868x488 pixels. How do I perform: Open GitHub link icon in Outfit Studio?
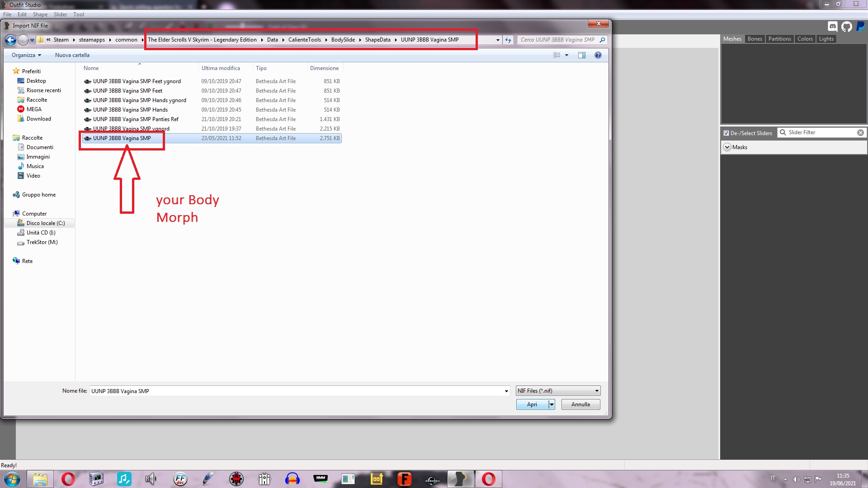(x=847, y=27)
